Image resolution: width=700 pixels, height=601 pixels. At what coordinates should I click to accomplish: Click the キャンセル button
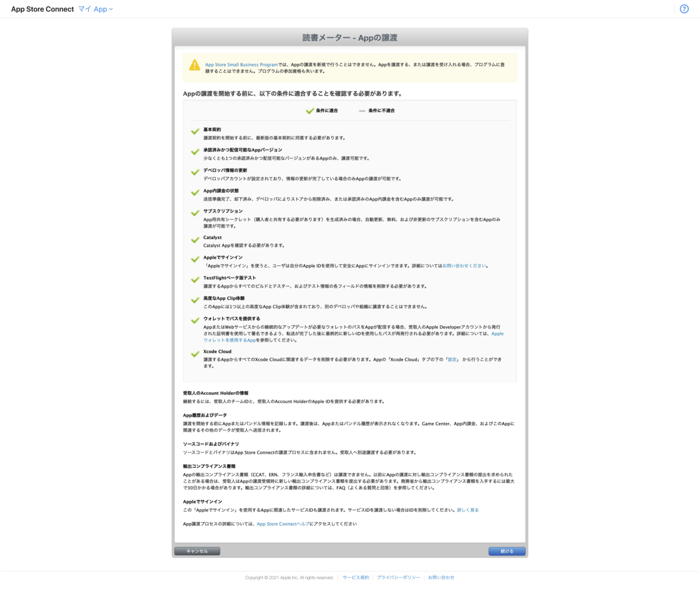coord(197,551)
